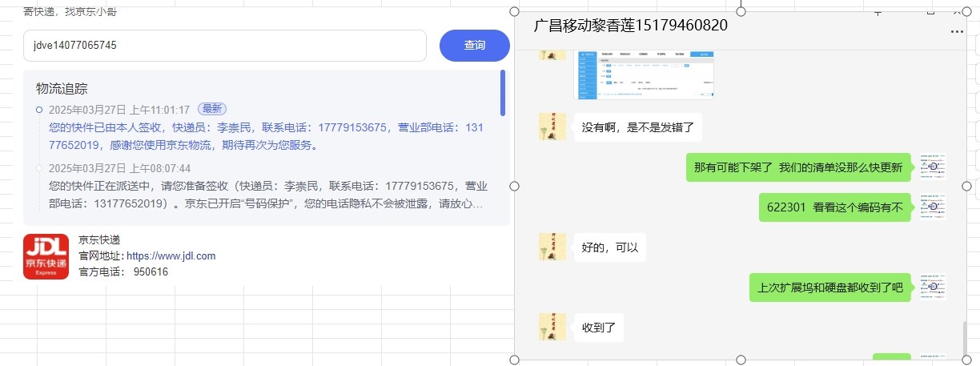Click the latest-record hollow timeline marker
980x366 pixels.
click(39, 110)
